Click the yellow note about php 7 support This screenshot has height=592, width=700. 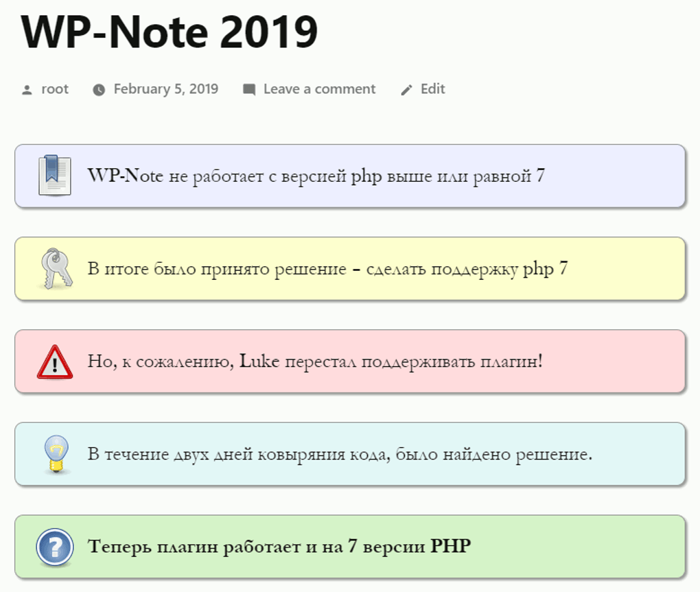(x=328, y=269)
